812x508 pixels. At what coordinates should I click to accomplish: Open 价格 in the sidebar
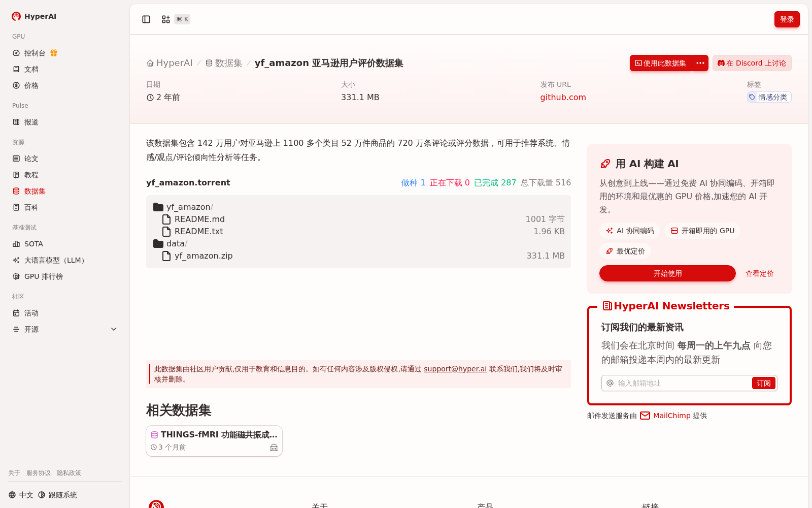coord(65,85)
